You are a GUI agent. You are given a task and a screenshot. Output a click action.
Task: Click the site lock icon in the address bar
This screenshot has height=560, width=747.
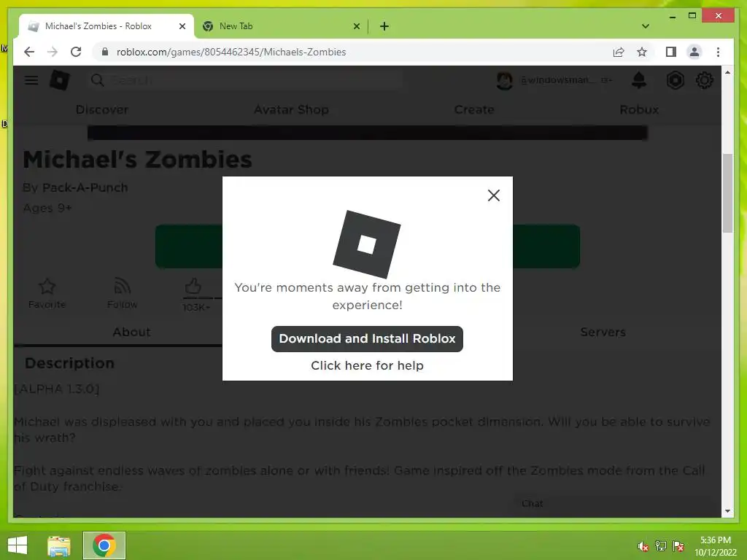[x=105, y=52]
